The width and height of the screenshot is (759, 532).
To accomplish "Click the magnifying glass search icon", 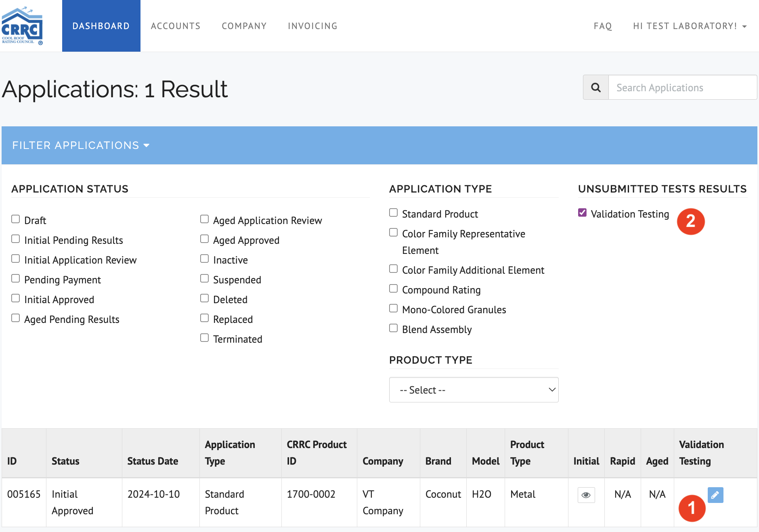I will pos(596,88).
